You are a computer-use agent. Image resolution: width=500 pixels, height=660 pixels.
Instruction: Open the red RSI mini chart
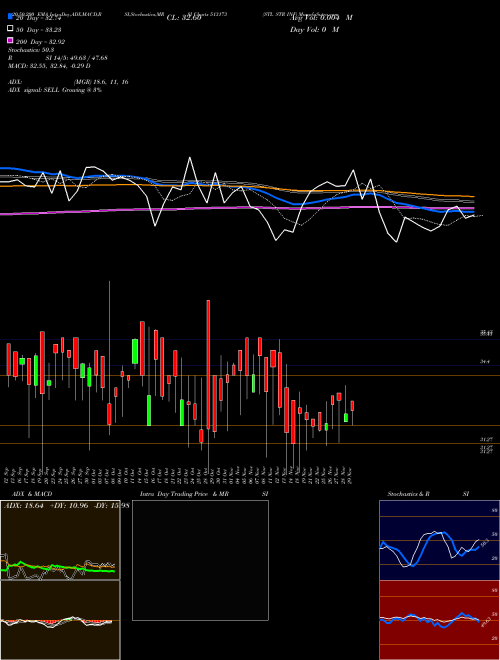439,620
